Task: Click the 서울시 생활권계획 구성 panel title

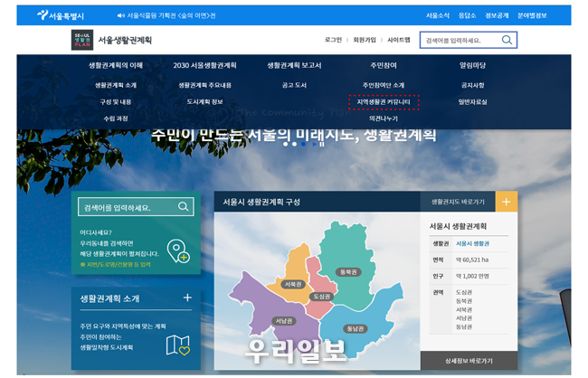Action: [261, 203]
